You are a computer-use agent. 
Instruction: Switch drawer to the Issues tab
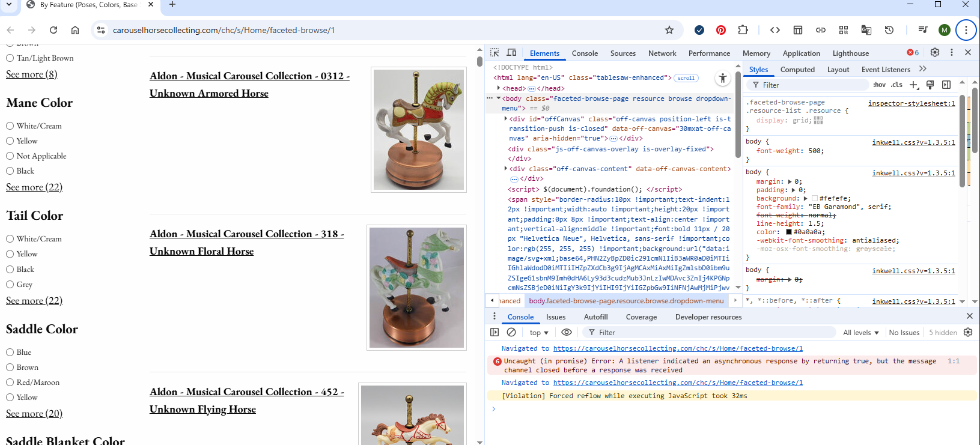(x=556, y=317)
